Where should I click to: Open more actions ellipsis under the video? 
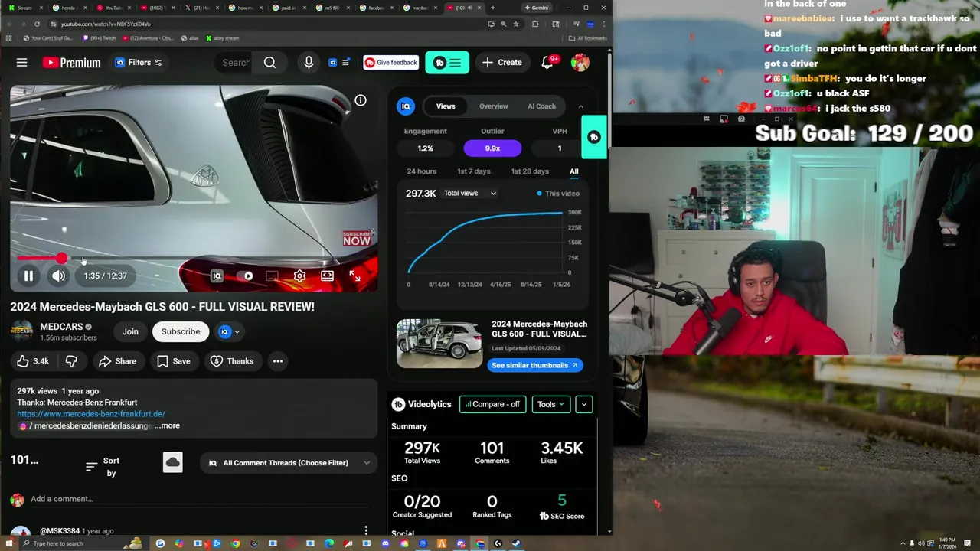278,361
